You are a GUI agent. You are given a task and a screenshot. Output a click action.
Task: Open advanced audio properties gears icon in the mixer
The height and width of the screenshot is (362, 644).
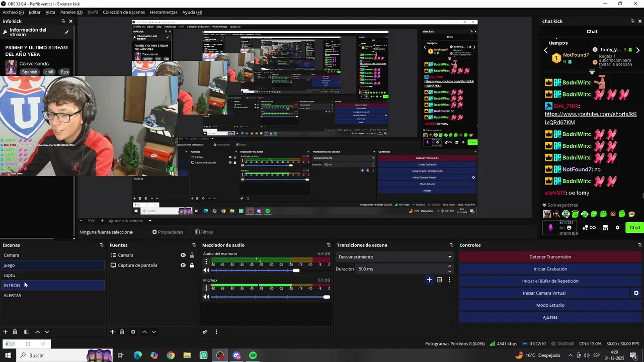coord(205,332)
